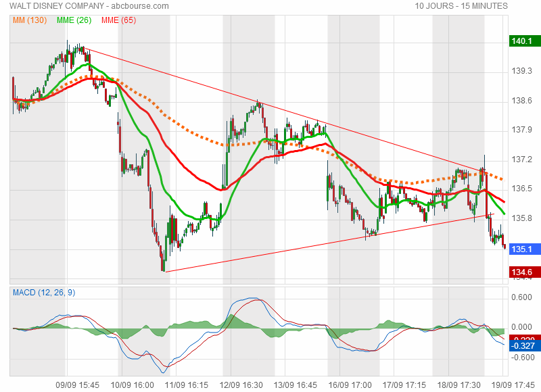Click the 10/09 16:00 date label
Viewport: 541px width, 392px height.
point(132,385)
